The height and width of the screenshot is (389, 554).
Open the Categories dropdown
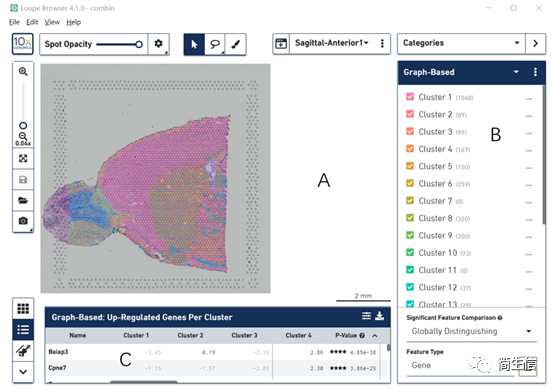(x=461, y=43)
